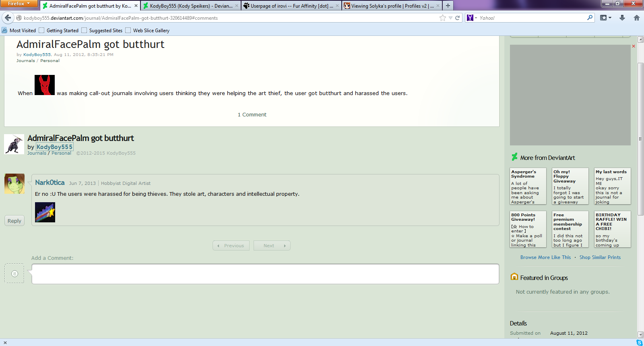Image resolution: width=644 pixels, height=346 pixels.
Task: Click the Browse More Like This link
Action: [x=545, y=257]
